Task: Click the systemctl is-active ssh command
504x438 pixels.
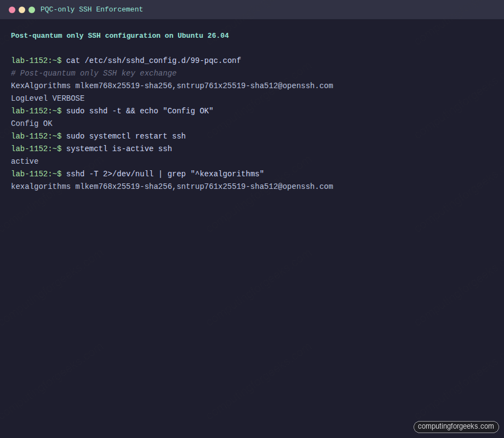Action: 121,148
